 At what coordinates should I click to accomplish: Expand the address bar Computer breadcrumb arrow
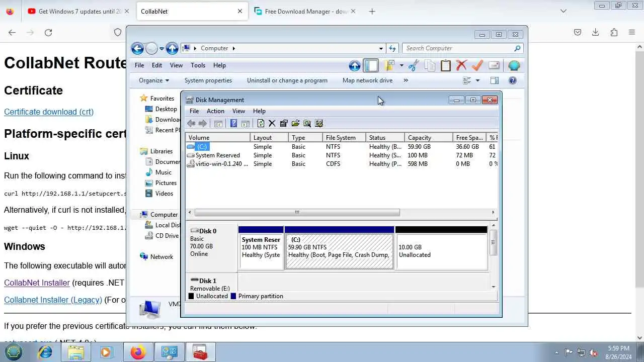234,48
